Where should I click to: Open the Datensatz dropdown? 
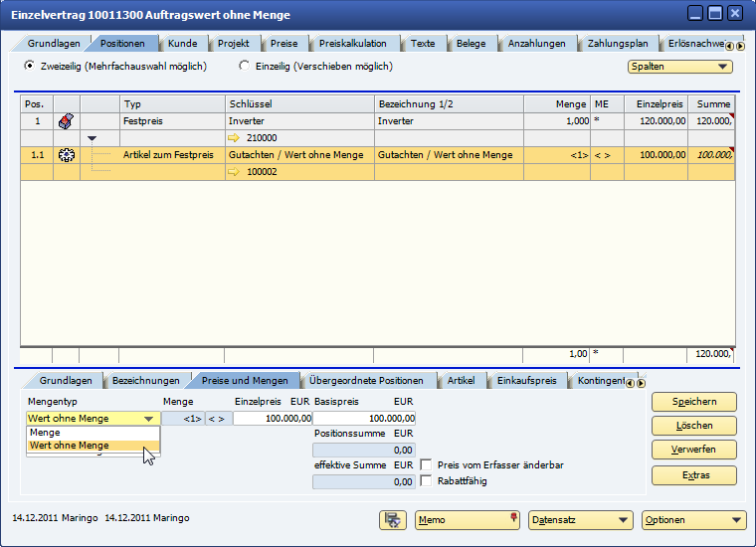(581, 519)
